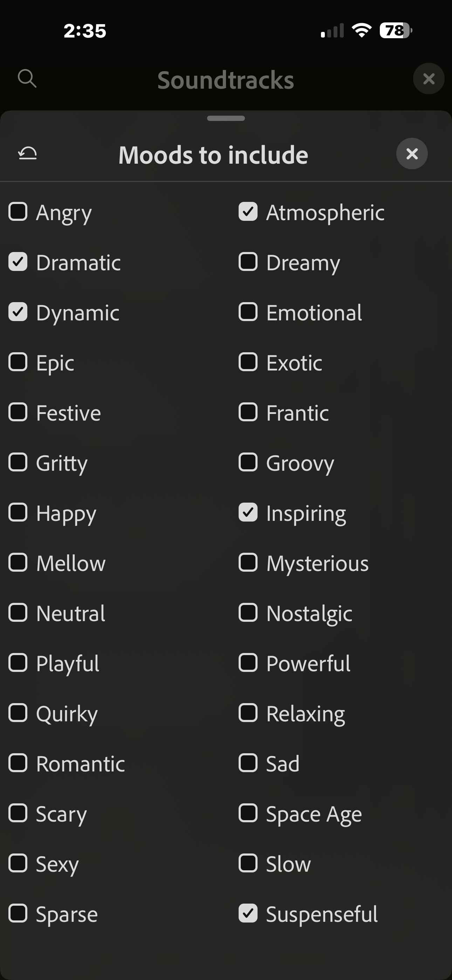Screen dimensions: 452x980
Task: Add the Romantic mood filter
Action: pos(18,763)
